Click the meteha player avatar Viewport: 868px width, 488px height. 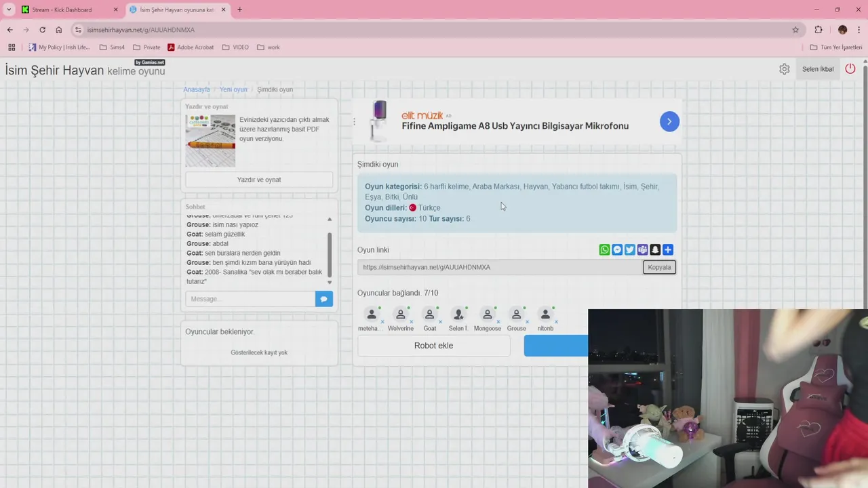[x=371, y=314]
